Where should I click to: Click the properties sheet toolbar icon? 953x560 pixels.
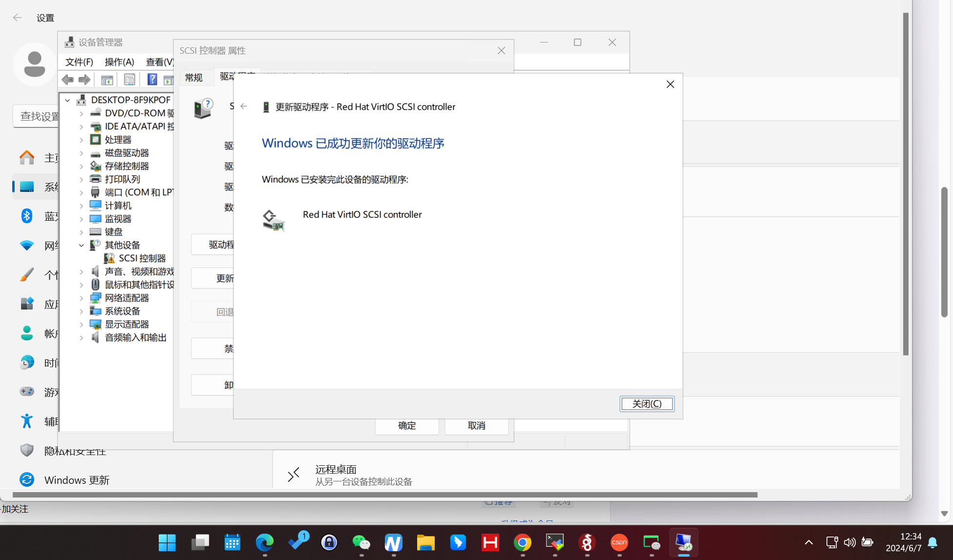click(x=129, y=80)
